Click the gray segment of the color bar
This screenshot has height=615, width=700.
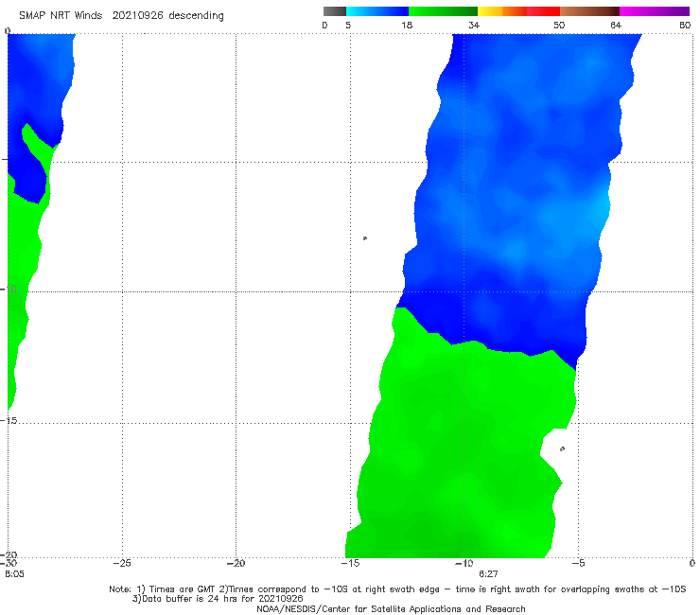(334, 11)
